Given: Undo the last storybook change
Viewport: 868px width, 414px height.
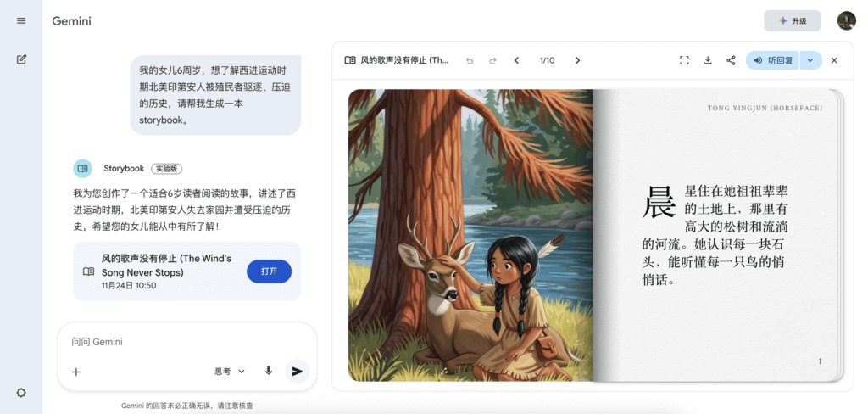Looking at the screenshot, I should (x=470, y=60).
